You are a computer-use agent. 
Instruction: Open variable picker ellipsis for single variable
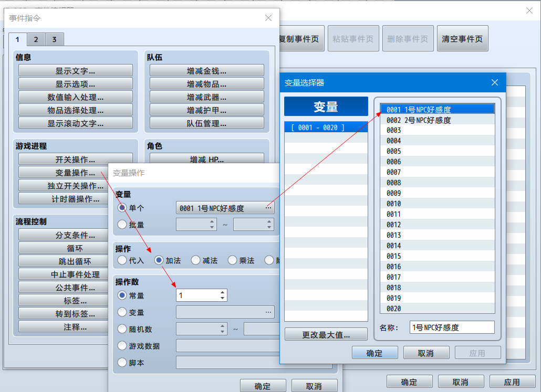tap(268, 208)
